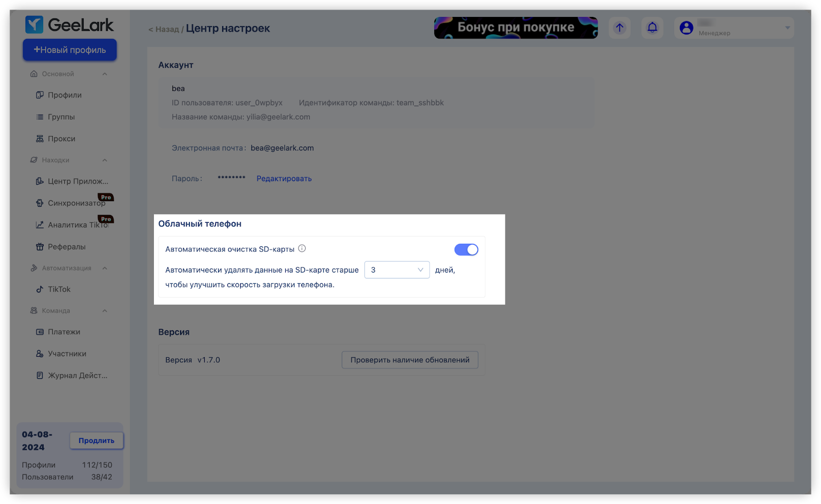Click the Referrals gift icon
Image resolution: width=821 pixels, height=504 pixels.
(40, 247)
